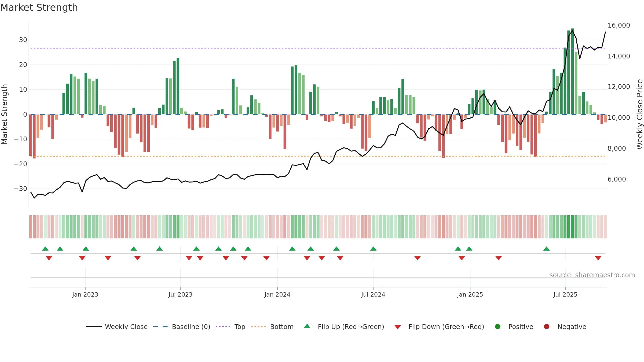Viewport: 644px width, 362px height.
Task: Toggle the Top legend entry
Action: (230, 327)
